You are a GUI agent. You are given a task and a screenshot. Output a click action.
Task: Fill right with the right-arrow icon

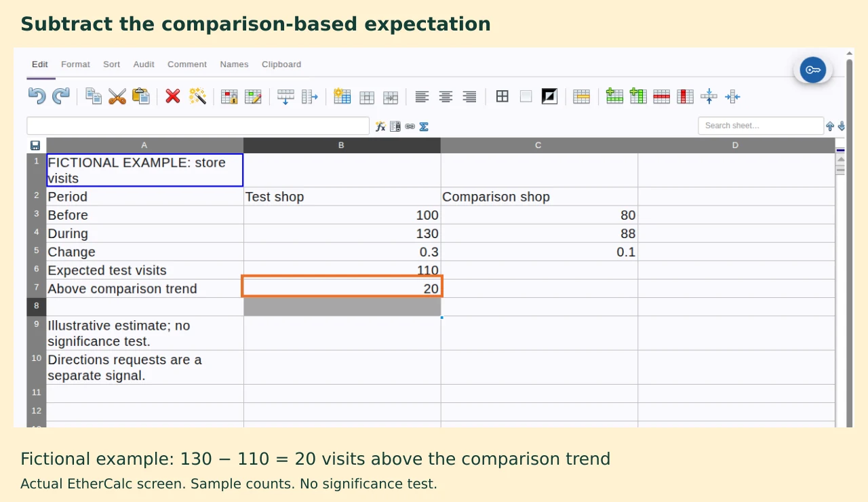pos(309,96)
